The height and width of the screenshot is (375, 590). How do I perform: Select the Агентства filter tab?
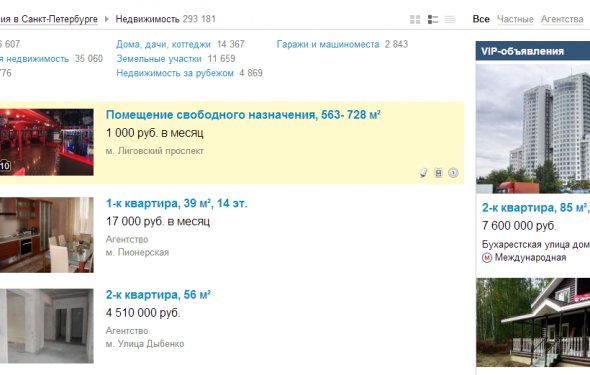click(x=562, y=19)
